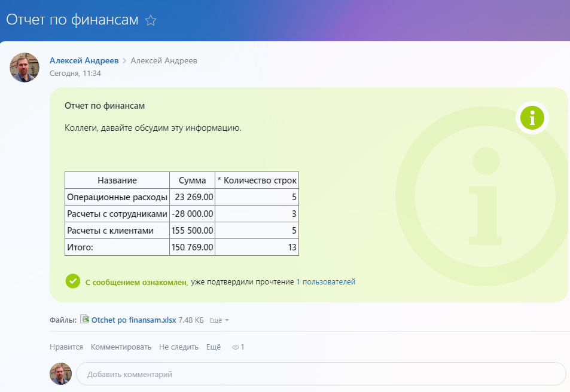570x392 pixels.
Task: Expand the Ещё menu beside file size
Action: pos(219,321)
